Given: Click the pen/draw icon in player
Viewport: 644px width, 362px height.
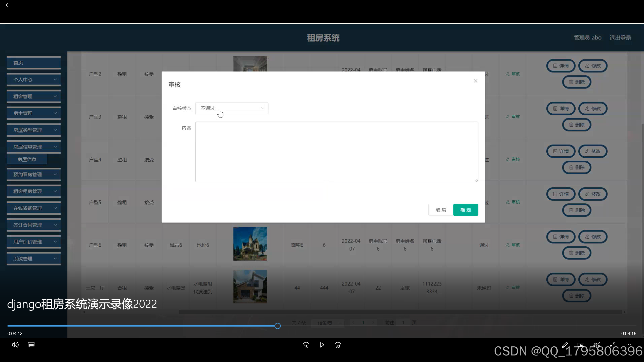Looking at the screenshot, I should 565,345.
